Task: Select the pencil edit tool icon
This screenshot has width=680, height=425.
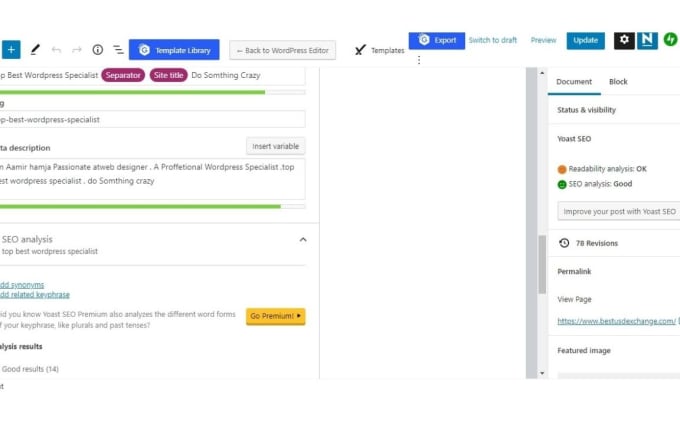Action: pos(35,50)
